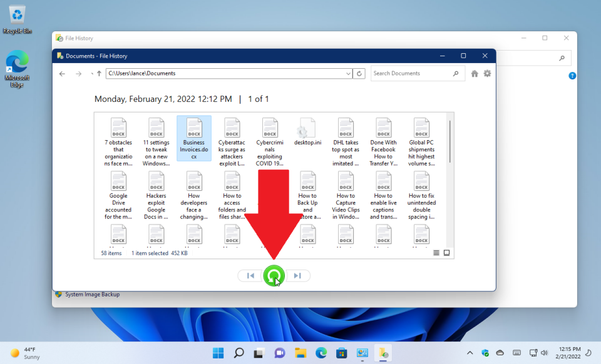This screenshot has height=364, width=601.
Task: Go to previous backup version
Action: pos(250,276)
